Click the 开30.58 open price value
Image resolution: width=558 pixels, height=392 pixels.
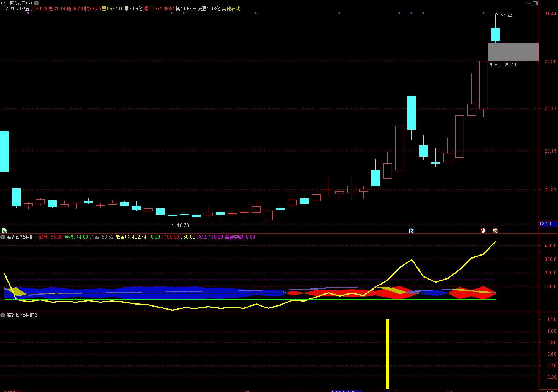coord(39,9)
